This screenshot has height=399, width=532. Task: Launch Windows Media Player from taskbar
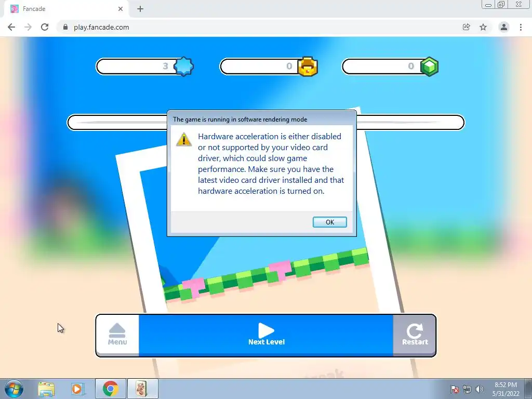click(78, 389)
